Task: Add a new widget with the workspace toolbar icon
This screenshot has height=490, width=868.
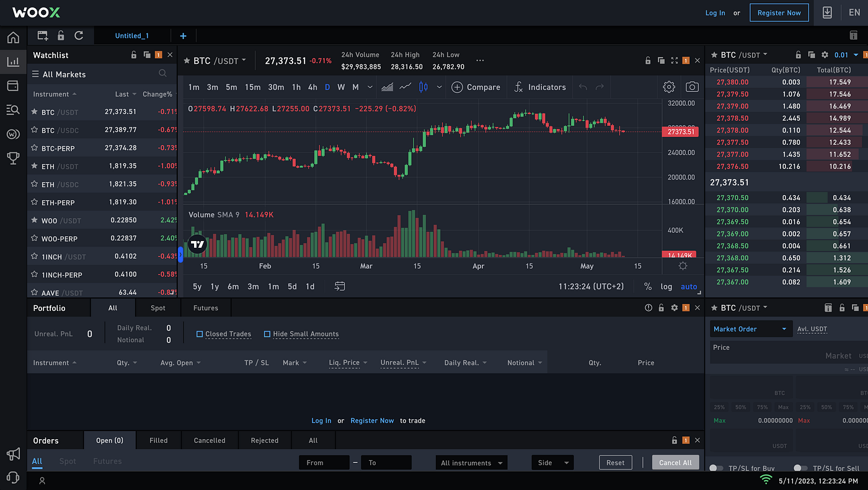Action: pos(43,35)
